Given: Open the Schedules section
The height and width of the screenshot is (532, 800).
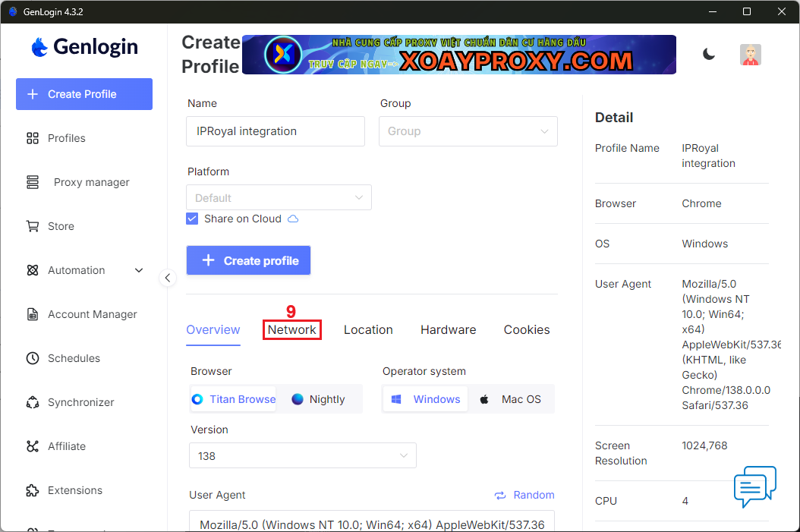Looking at the screenshot, I should pyautogui.click(x=74, y=358).
